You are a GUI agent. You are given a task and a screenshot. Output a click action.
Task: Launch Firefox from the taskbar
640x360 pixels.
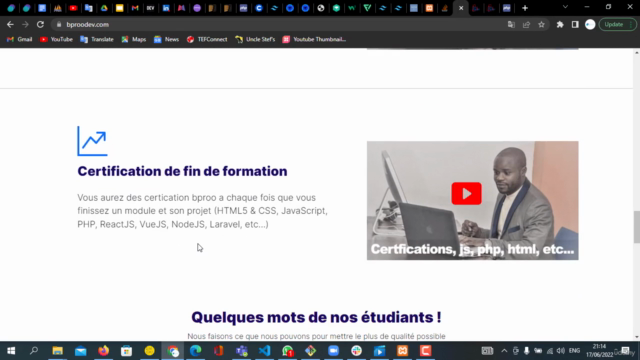click(x=104, y=351)
